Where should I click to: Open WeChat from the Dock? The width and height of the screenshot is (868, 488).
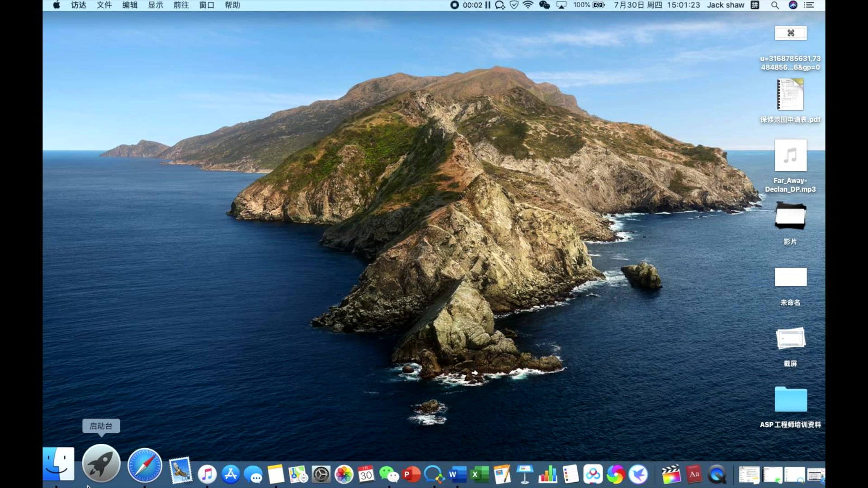pyautogui.click(x=389, y=474)
